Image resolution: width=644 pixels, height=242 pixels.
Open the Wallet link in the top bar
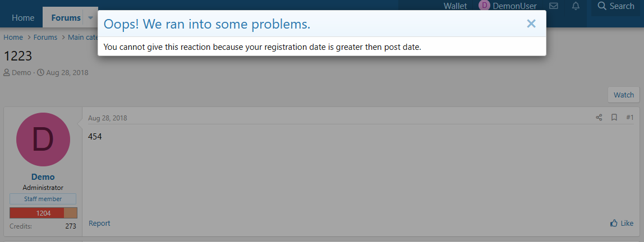point(455,6)
